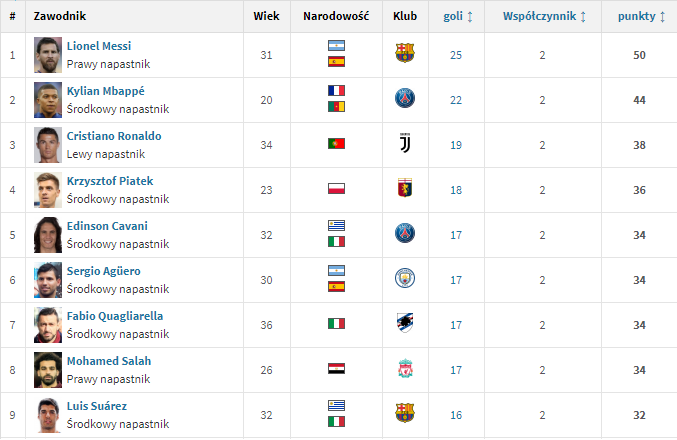Open the Fabio Quagliarella player link
This screenshot has height=440, width=677.
coord(115,316)
